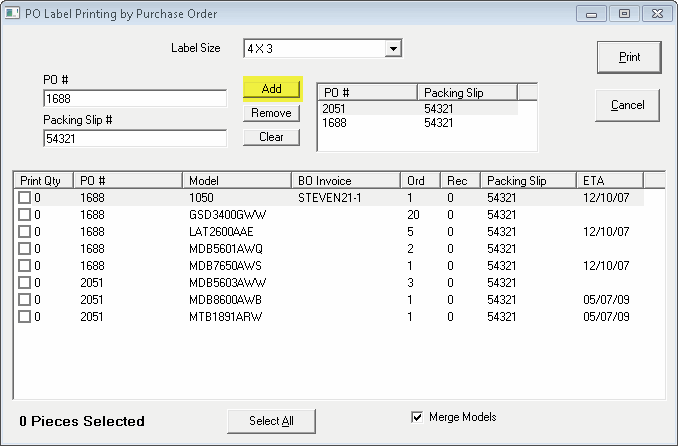Click the Print button

(x=629, y=58)
